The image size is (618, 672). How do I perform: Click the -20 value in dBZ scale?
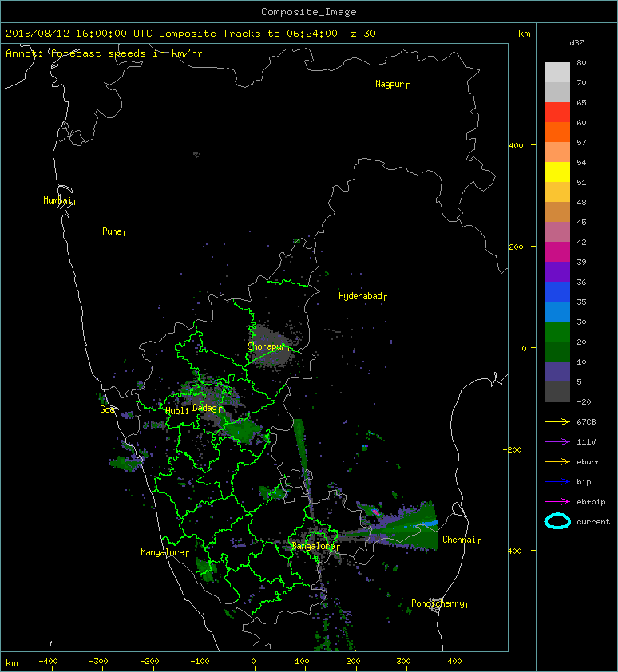pyautogui.click(x=584, y=402)
